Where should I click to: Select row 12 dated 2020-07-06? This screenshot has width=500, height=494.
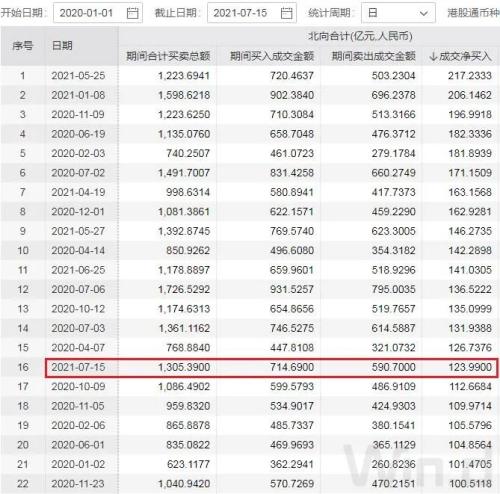(x=250, y=289)
